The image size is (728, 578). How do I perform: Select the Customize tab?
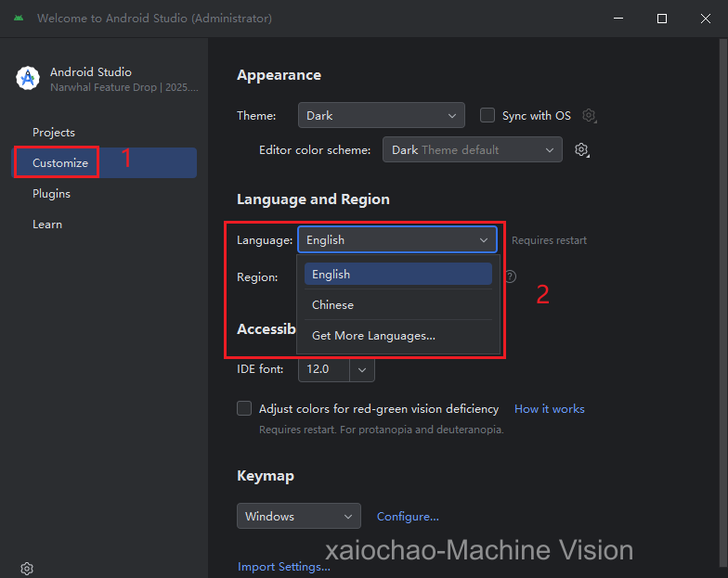104,163
